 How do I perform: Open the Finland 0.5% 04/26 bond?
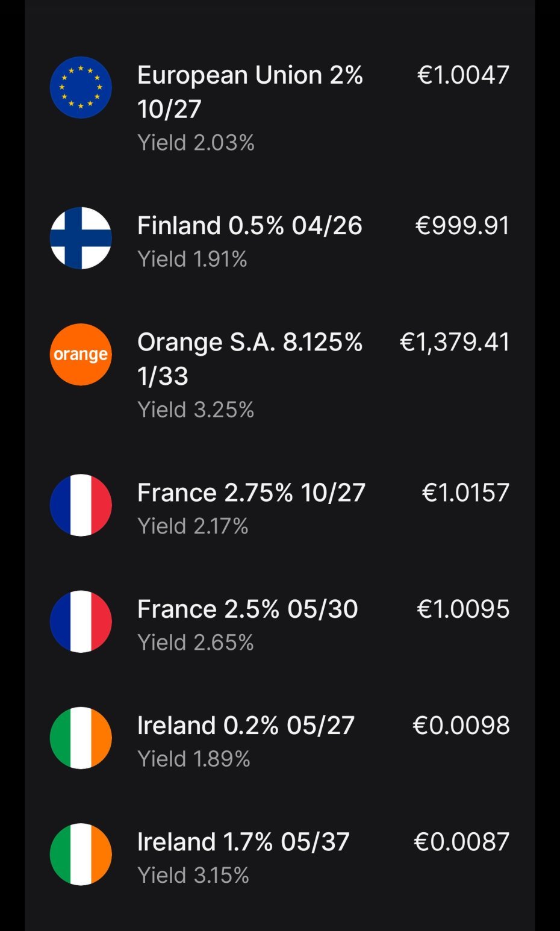point(249,226)
